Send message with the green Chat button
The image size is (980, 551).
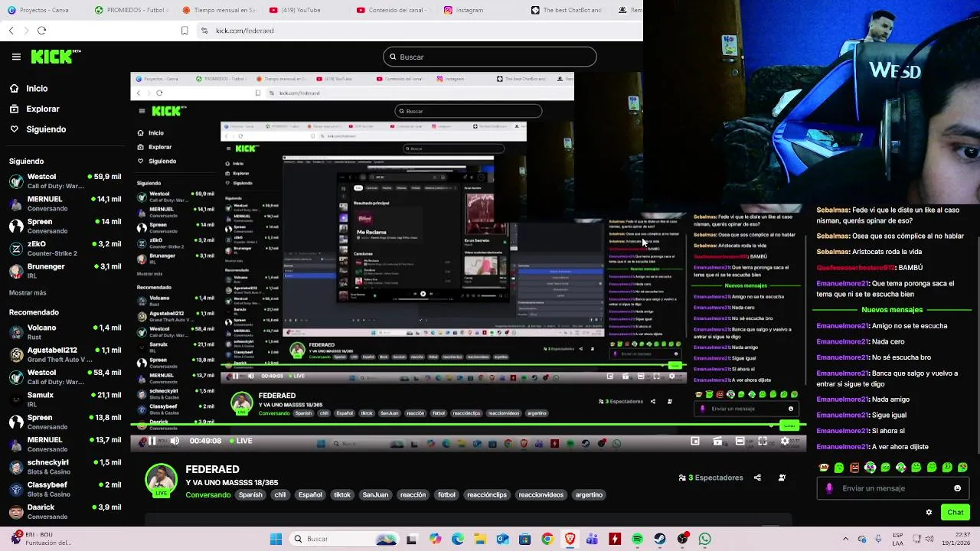[x=955, y=512]
